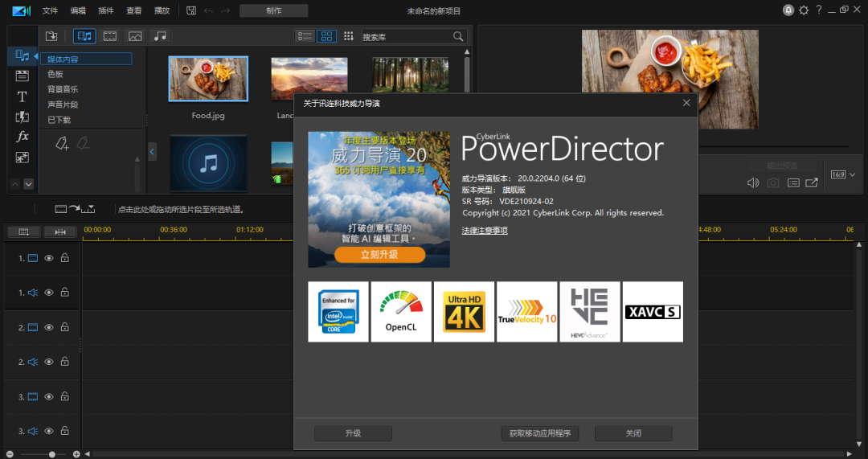Open preview quality settings icon
The height and width of the screenshot is (459, 868).
point(793,182)
